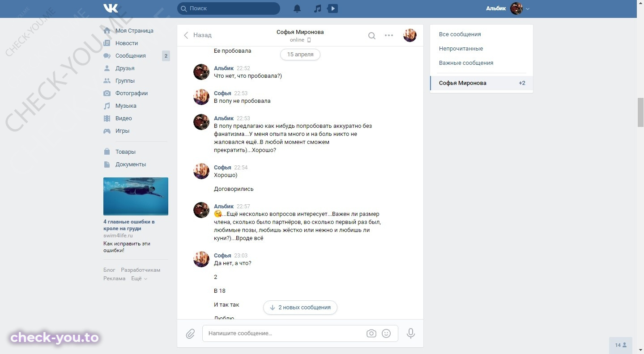
Task: Click the 15 апреля date label
Action: click(x=300, y=55)
